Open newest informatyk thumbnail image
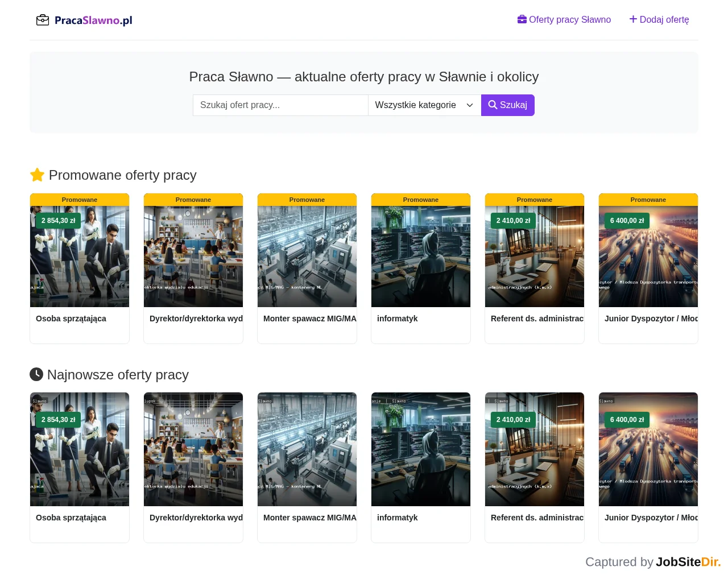728x579 pixels. (x=421, y=449)
